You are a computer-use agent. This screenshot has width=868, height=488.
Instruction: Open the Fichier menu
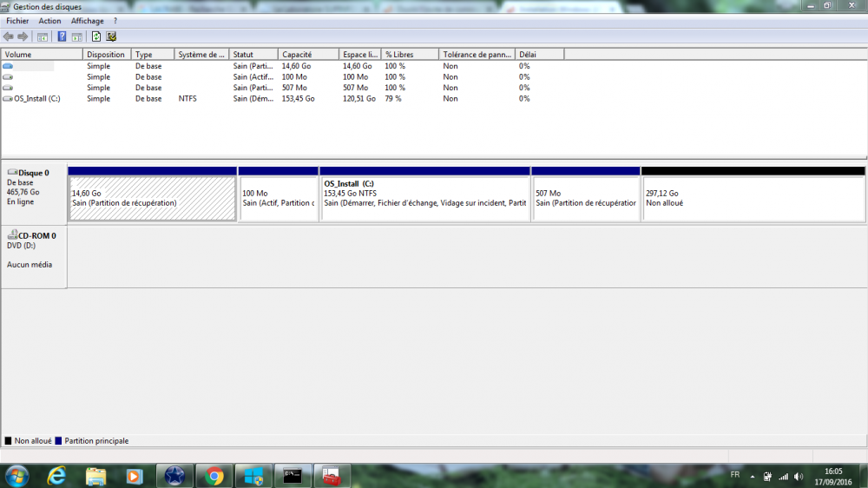(17, 21)
